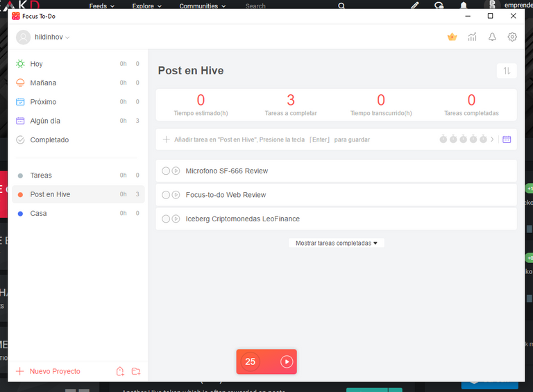Open Communities menu in background browser
Image resolution: width=533 pixels, height=392 pixels.
[x=202, y=6]
